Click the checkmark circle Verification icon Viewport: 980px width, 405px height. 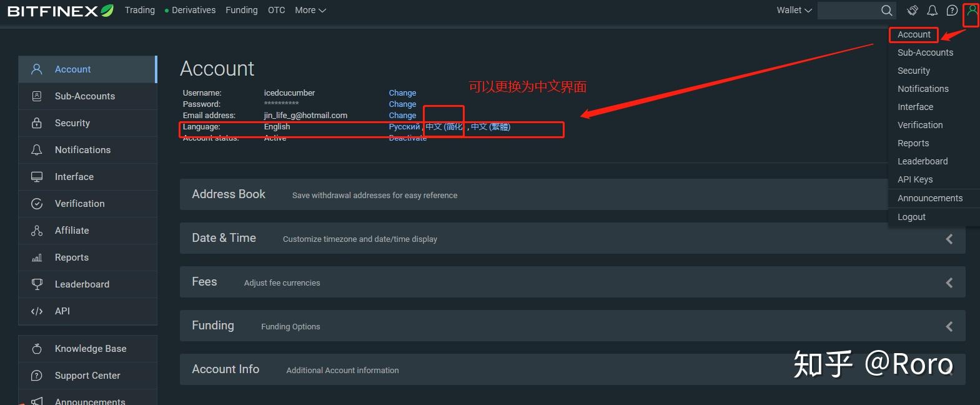click(37, 204)
